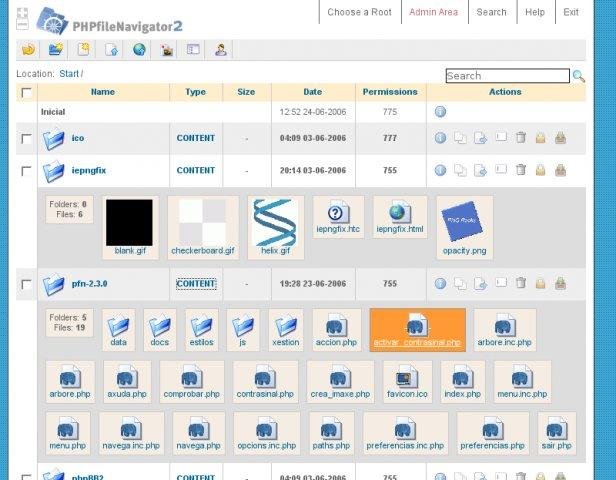616x480 pixels.
Task: Click the user preferences toolbar icon
Action: 221,49
